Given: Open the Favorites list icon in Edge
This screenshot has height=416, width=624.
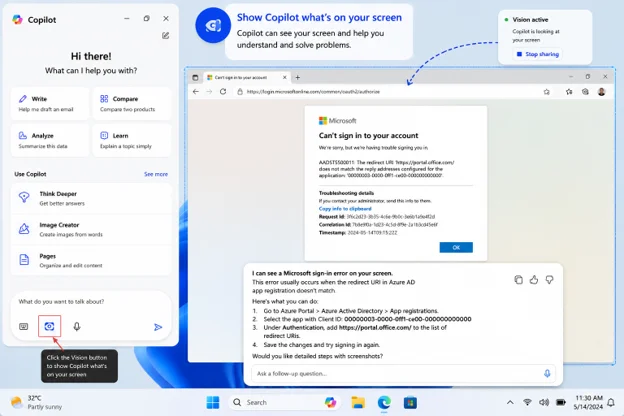Looking at the screenshot, I should [569, 92].
